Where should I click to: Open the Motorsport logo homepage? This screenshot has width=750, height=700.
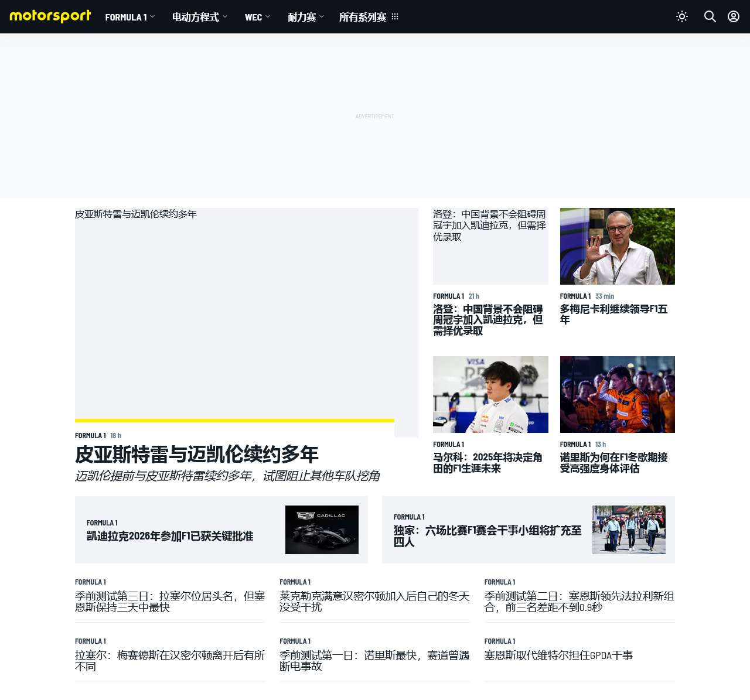pyautogui.click(x=50, y=16)
